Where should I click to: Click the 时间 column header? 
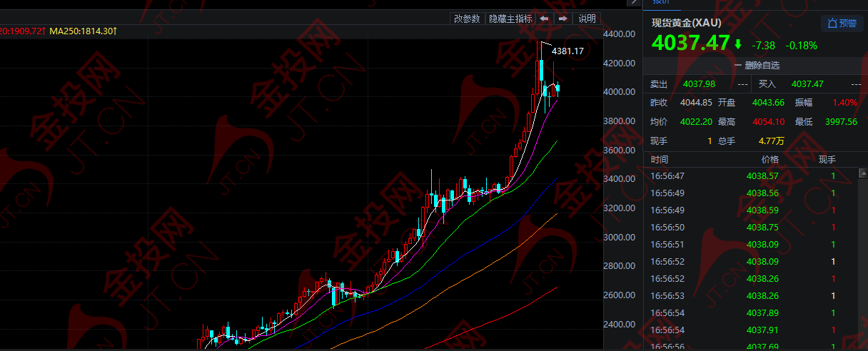pyautogui.click(x=660, y=159)
